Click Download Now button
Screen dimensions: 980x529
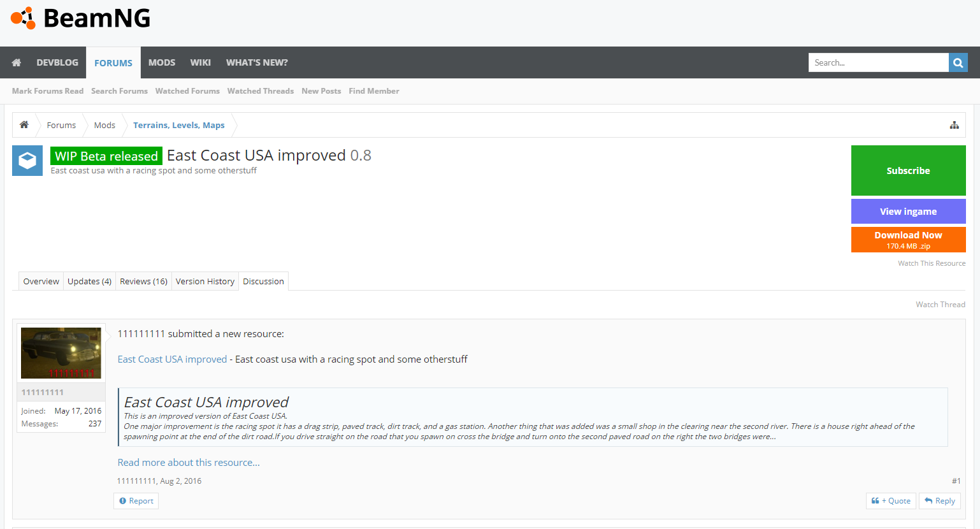click(908, 240)
